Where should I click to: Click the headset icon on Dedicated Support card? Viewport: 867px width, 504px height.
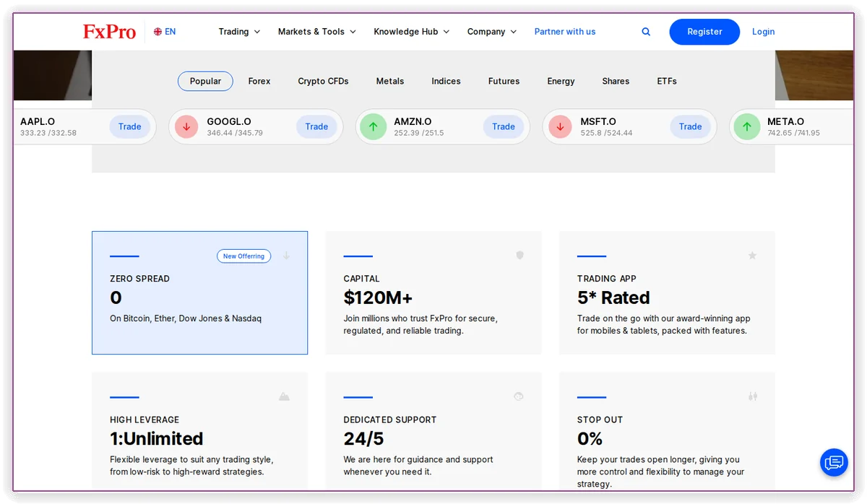point(519,396)
